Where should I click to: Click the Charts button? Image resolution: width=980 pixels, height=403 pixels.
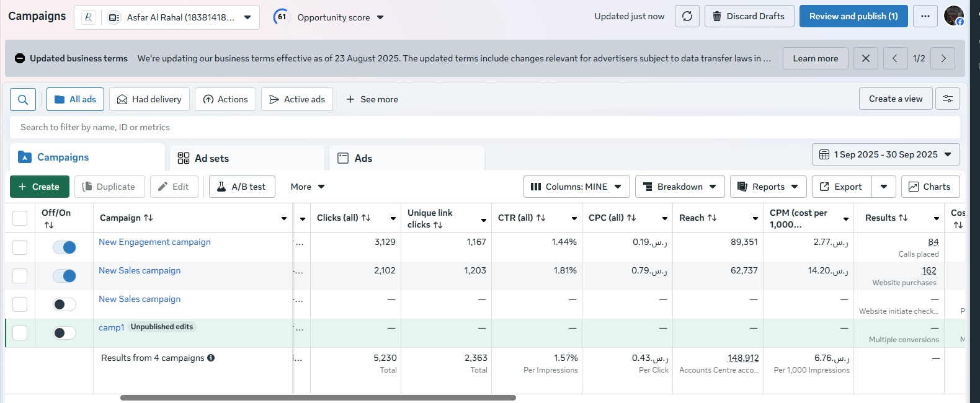pos(930,187)
